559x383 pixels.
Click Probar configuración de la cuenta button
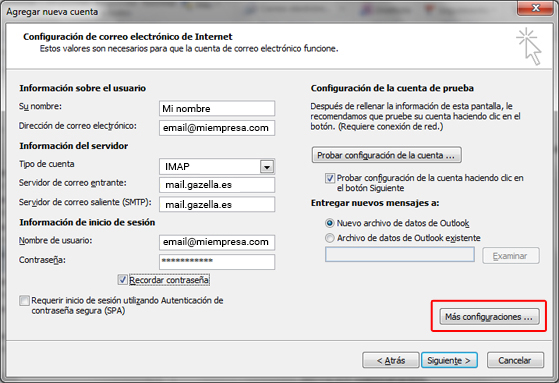386,155
